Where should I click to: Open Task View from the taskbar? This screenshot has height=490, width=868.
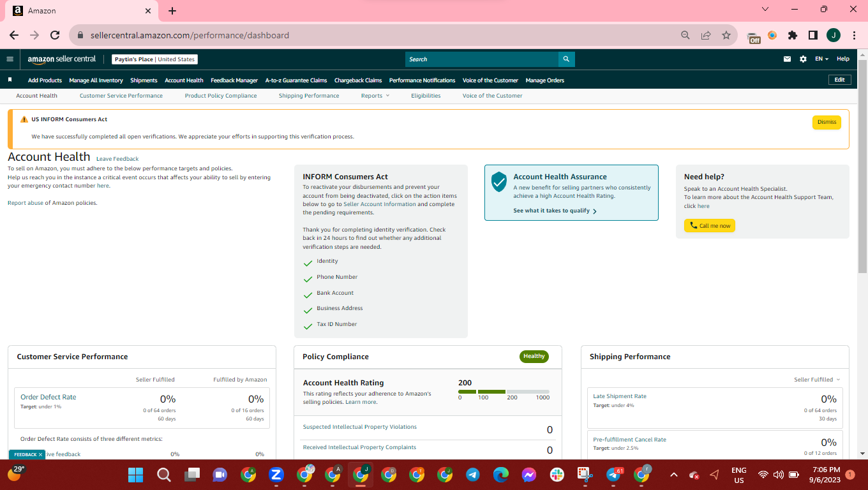point(192,475)
